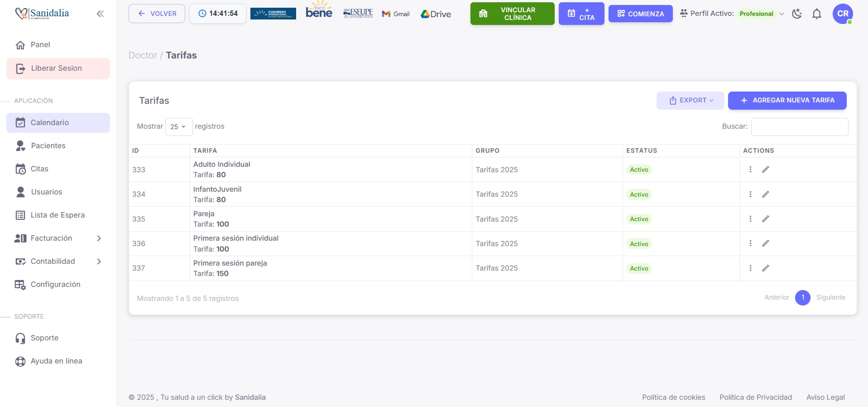
Task: Click Agregar Nueva Tarifa
Action: coord(787,101)
